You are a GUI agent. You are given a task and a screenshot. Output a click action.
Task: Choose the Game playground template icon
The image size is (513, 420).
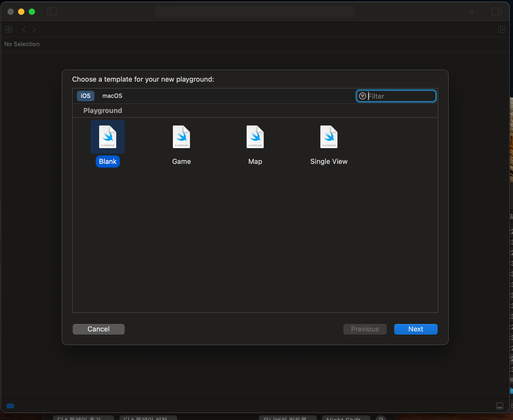[181, 137]
